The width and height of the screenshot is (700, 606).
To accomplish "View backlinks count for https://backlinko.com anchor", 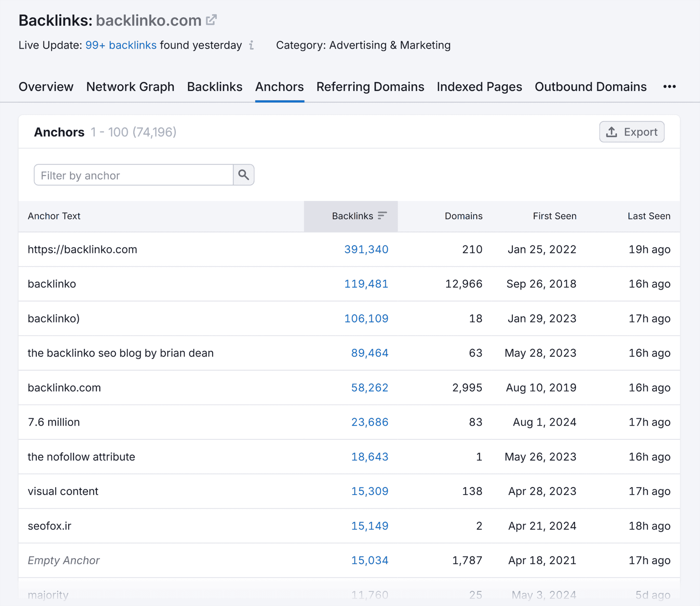I will (366, 249).
